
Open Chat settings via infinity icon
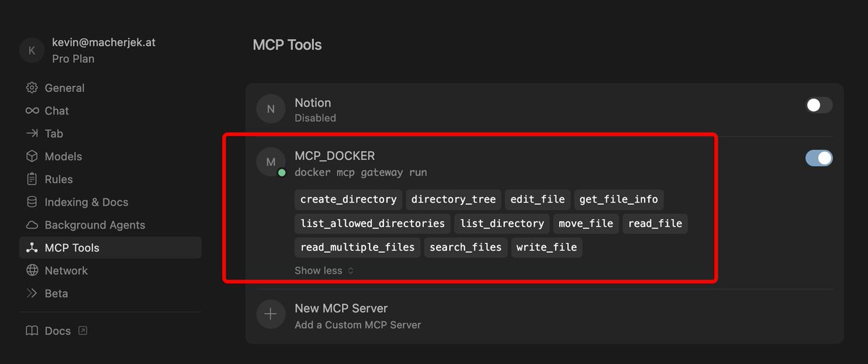(x=32, y=111)
